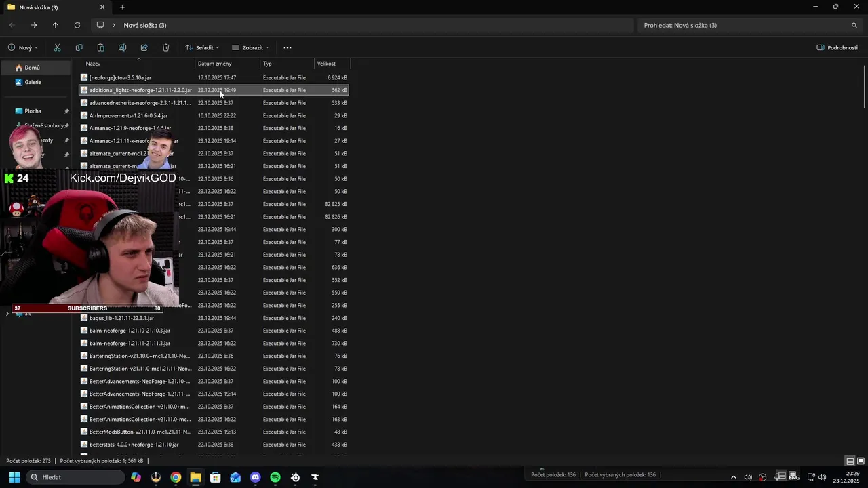Click the 6 924 kB size cell

tap(337, 77)
